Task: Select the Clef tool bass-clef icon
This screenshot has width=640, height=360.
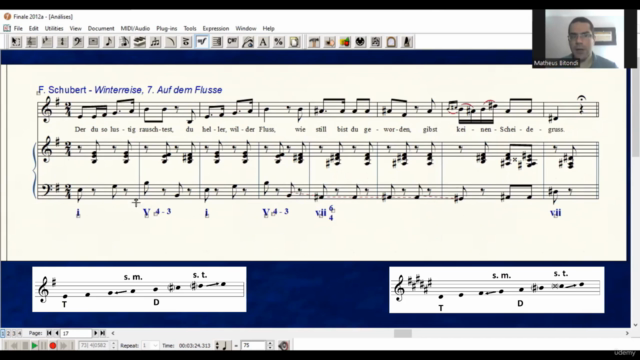Action: pyautogui.click(x=78, y=42)
